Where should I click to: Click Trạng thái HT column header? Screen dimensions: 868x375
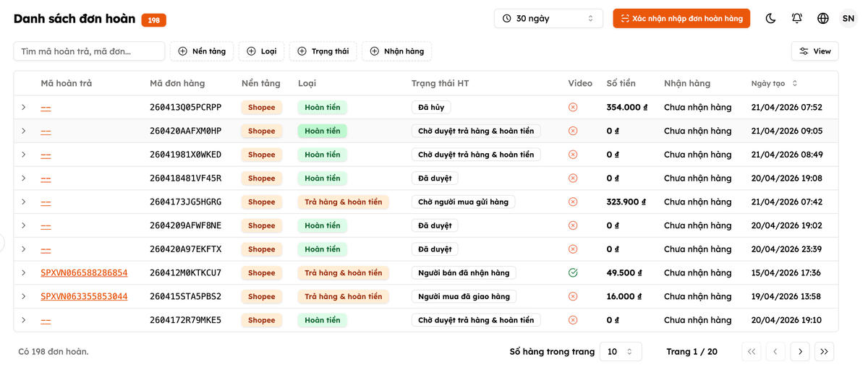click(440, 83)
